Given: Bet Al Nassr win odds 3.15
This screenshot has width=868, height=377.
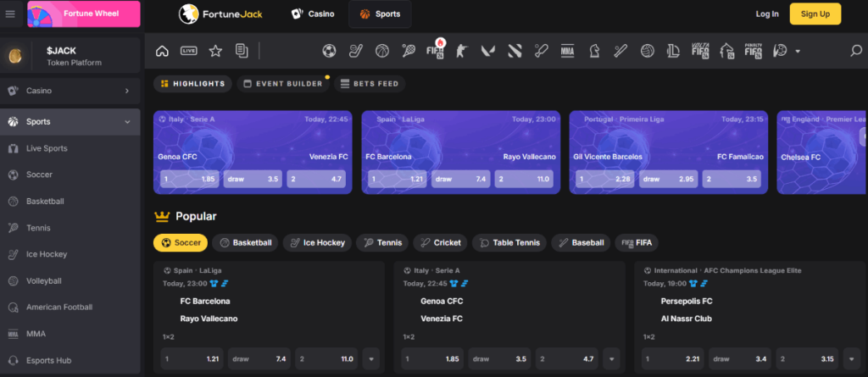Looking at the screenshot, I should tap(807, 358).
